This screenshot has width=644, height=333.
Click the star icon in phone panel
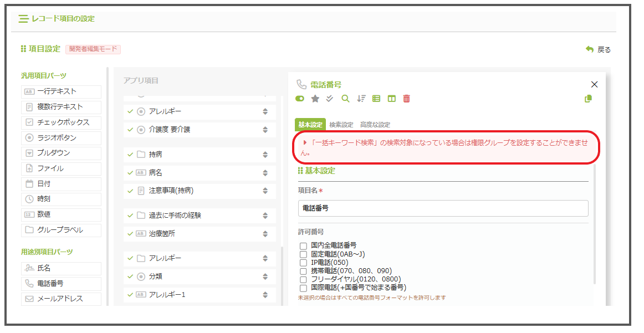(x=315, y=99)
